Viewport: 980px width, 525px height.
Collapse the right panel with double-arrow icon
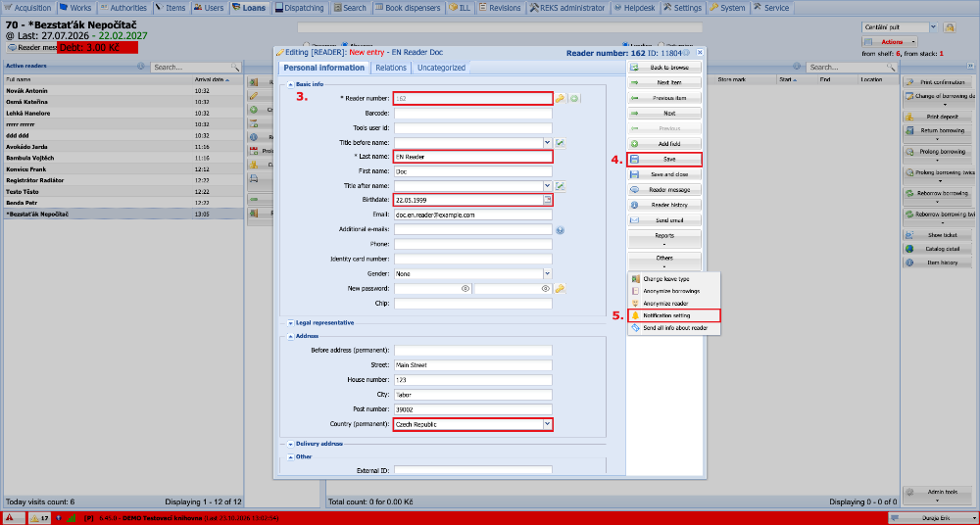point(970,66)
